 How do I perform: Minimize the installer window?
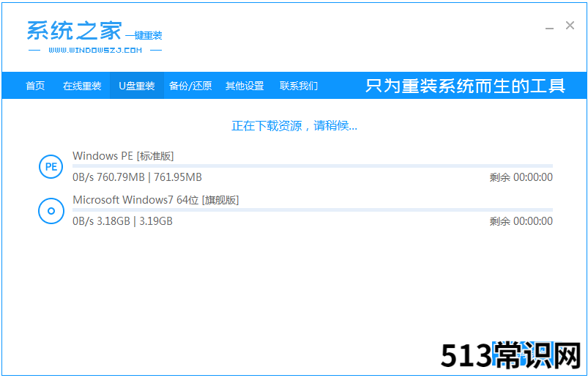coord(549,27)
